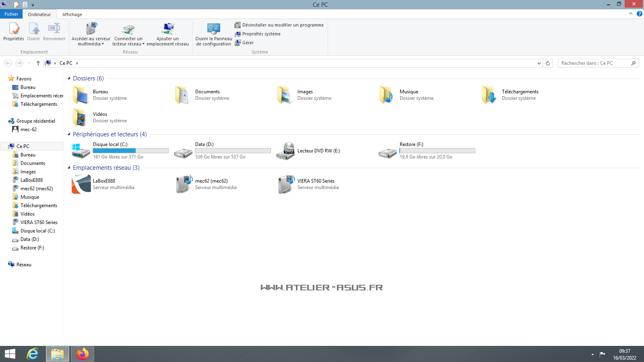Click the Propriétés ribbon icon
Image resolution: width=644 pixels, height=362 pixels.
14,29
